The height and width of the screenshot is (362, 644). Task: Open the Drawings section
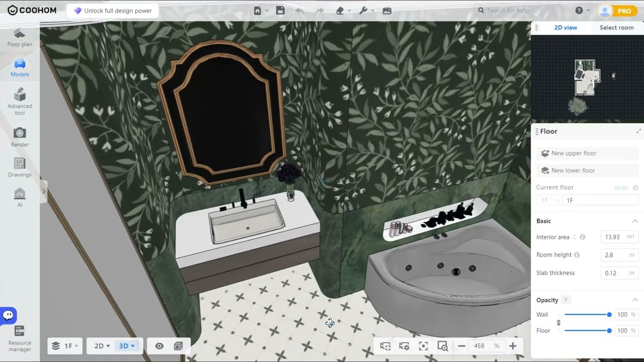pos(20,167)
